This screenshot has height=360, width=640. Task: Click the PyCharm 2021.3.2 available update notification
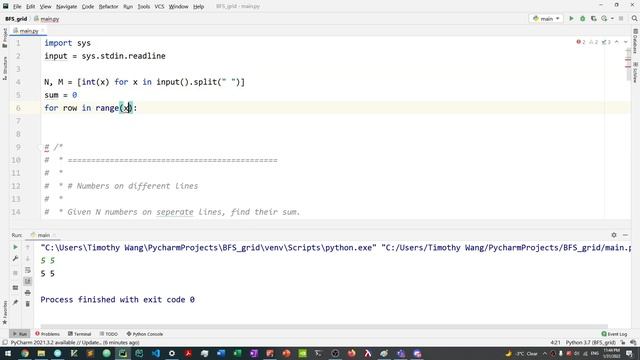[x=75, y=343]
